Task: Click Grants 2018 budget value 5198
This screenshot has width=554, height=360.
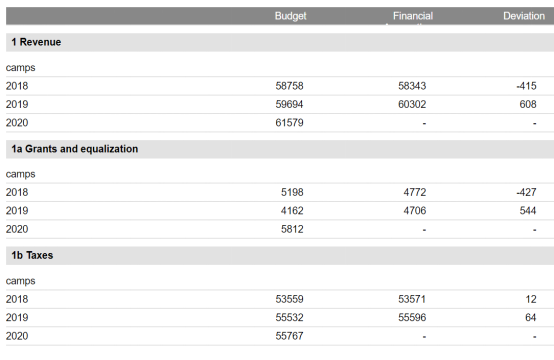Action: pos(292,192)
